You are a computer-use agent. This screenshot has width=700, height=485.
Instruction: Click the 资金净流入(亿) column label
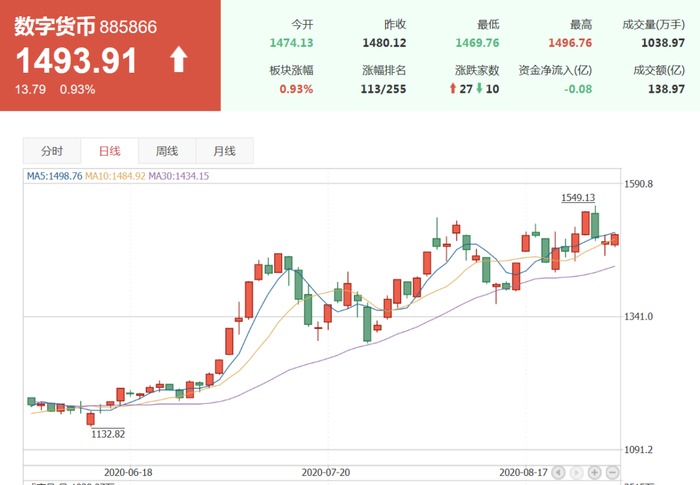pyautogui.click(x=555, y=70)
